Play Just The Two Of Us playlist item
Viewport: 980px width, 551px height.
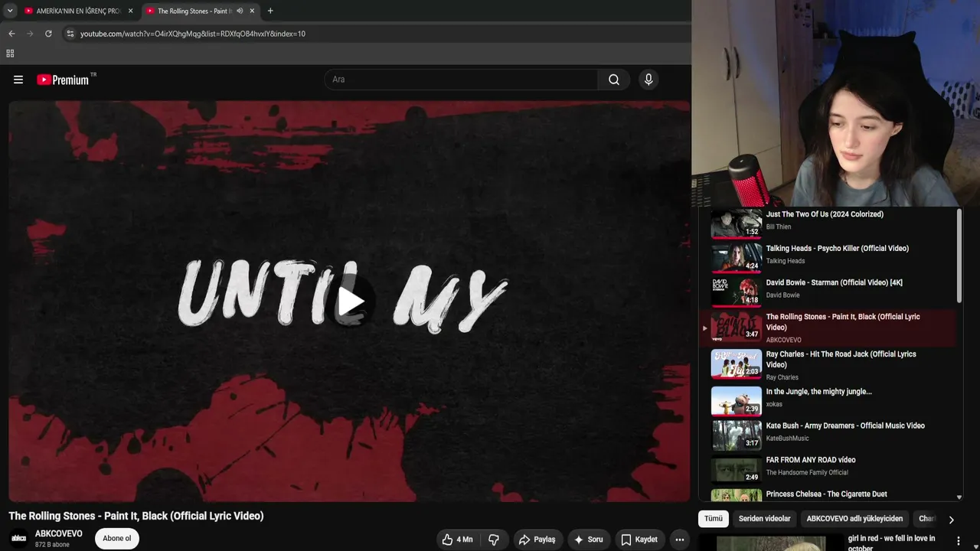point(827,223)
